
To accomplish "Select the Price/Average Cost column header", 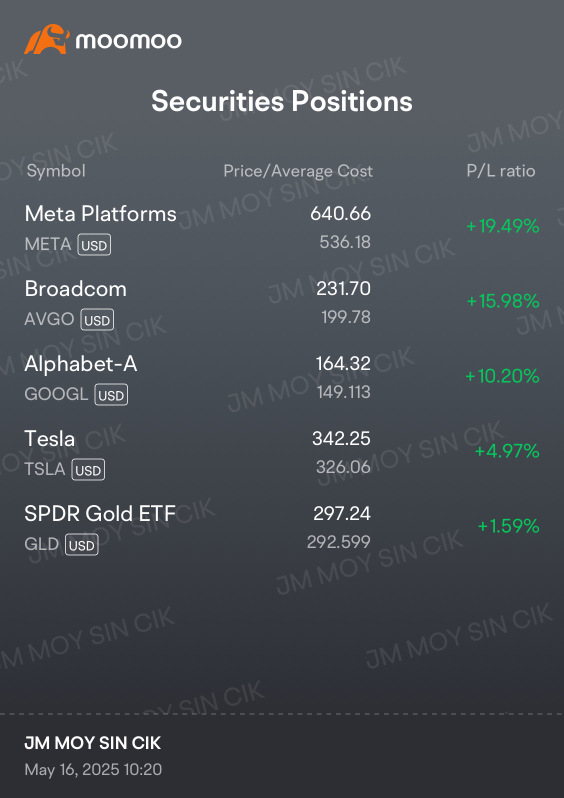I will [x=298, y=171].
